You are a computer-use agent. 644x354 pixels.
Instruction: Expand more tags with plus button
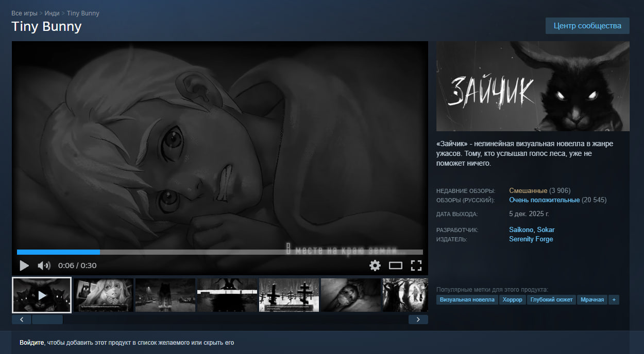click(x=614, y=299)
